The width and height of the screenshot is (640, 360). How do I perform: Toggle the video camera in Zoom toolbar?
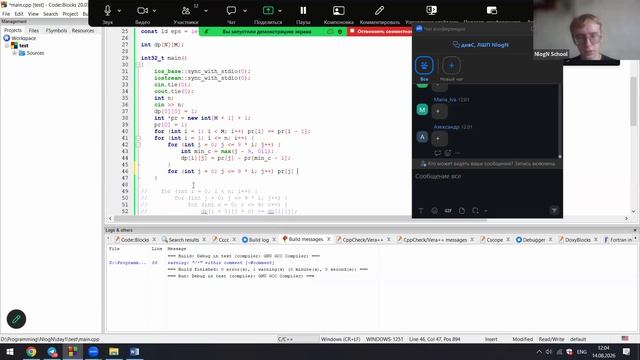pos(142,10)
